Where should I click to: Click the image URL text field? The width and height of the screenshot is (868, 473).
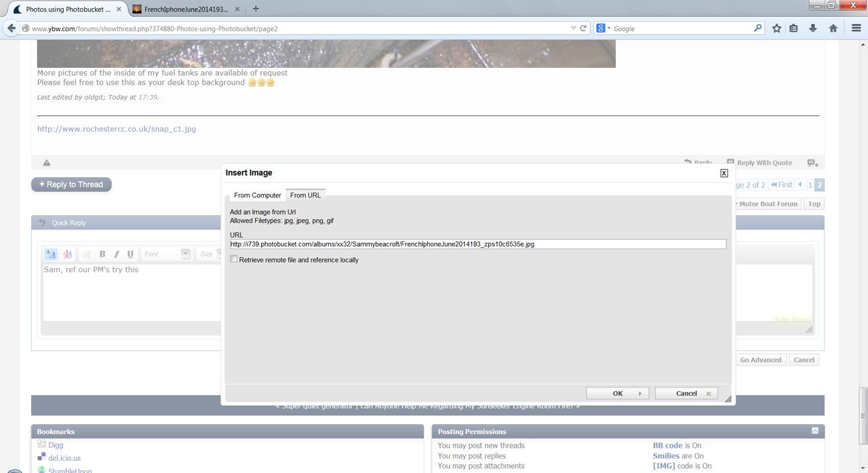[x=477, y=244]
